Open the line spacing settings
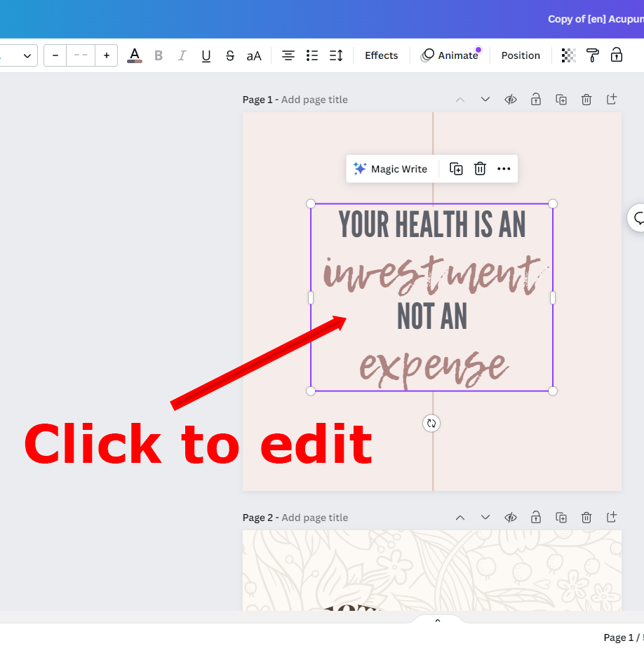This screenshot has height=648, width=644. tap(336, 55)
